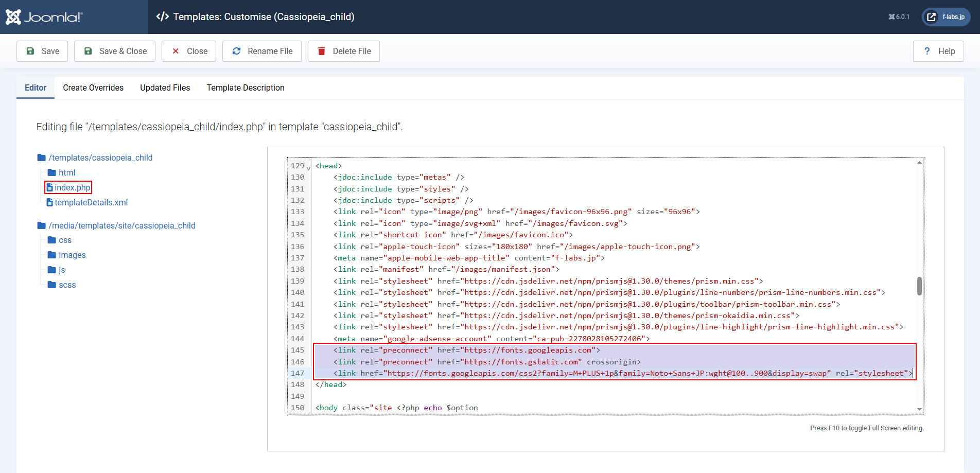Switch to the Create Overrides tab

[93, 87]
